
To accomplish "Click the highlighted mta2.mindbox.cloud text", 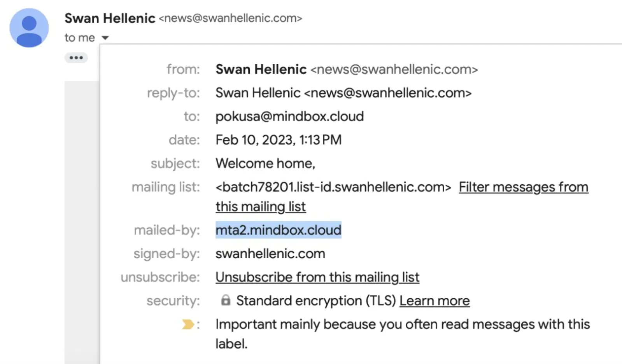I will pyautogui.click(x=279, y=230).
